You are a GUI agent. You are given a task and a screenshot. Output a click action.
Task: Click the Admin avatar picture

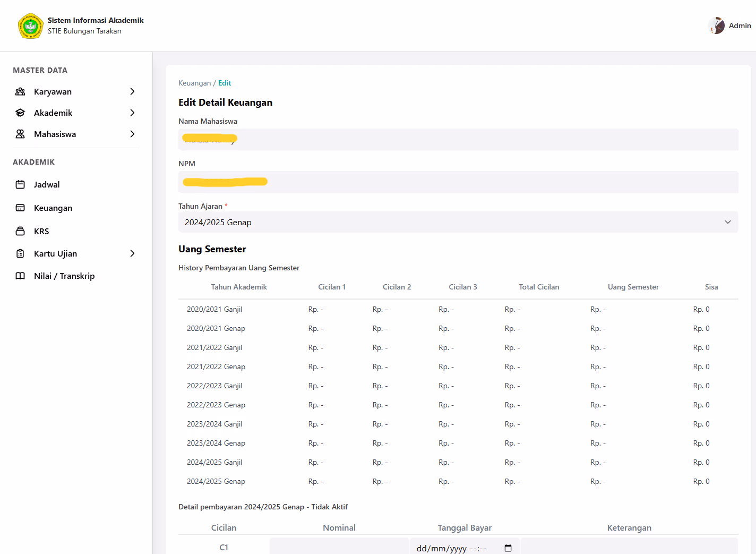pos(716,25)
